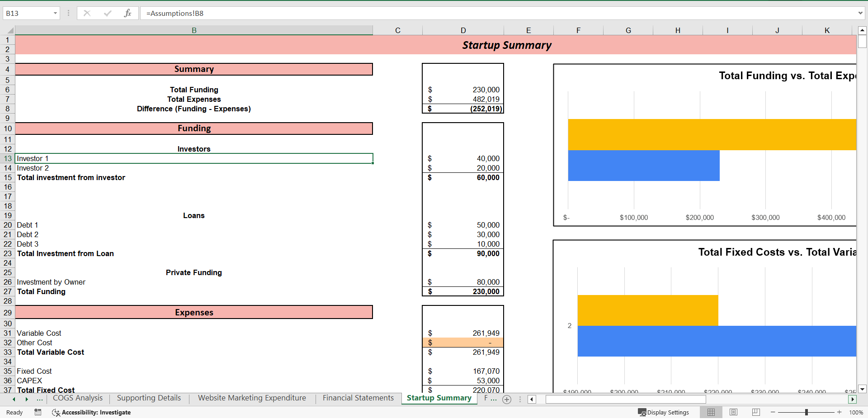Click the Display Settings button
The height and width of the screenshot is (419, 868).
point(664,412)
